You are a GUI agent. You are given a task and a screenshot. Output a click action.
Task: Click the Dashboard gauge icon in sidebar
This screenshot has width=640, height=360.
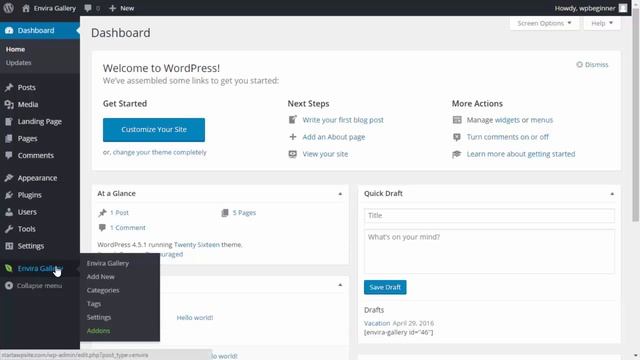tap(9, 31)
